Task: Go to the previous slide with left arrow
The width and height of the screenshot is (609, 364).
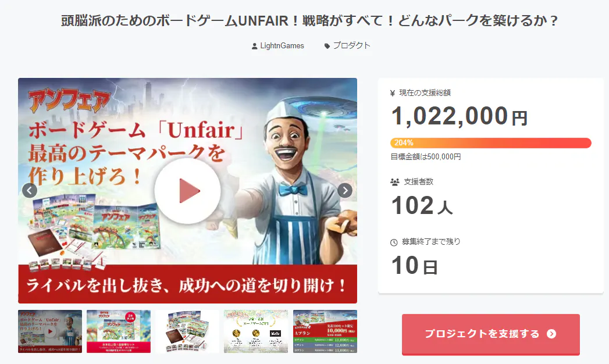Action: (x=30, y=191)
